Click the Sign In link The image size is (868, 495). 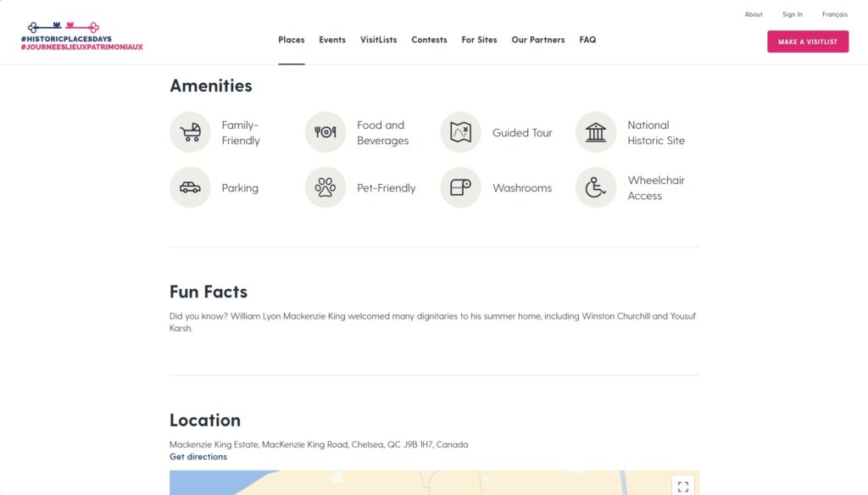pos(792,14)
